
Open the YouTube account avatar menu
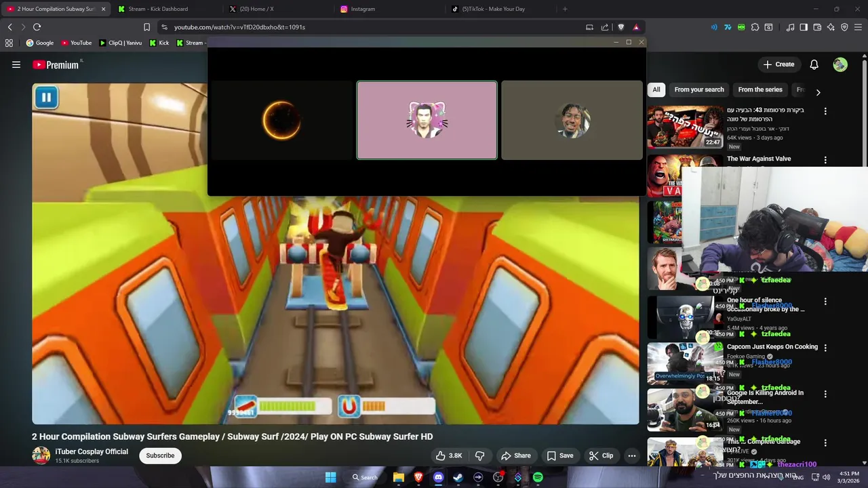pos(840,64)
